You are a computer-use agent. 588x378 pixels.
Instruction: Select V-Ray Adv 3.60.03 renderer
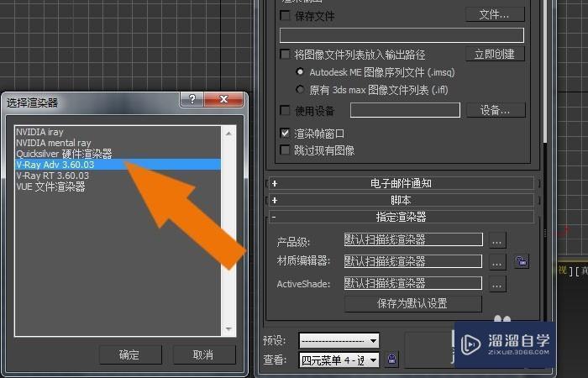[x=118, y=165]
